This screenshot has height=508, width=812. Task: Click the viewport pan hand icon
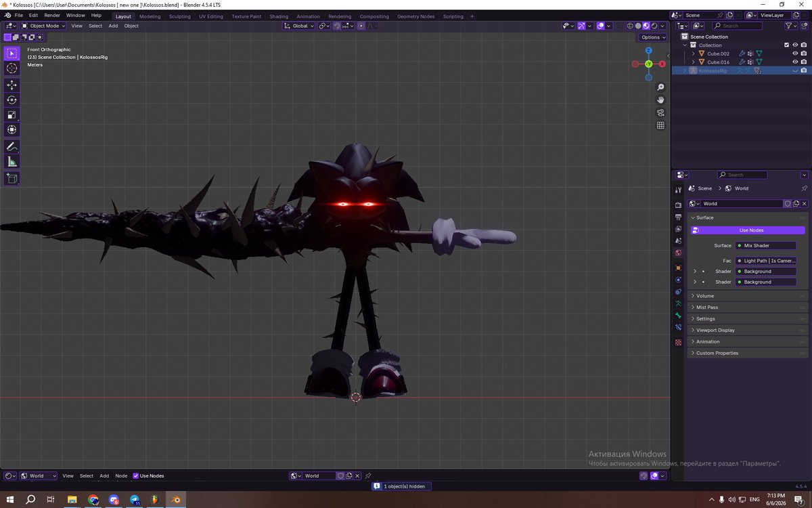660,100
